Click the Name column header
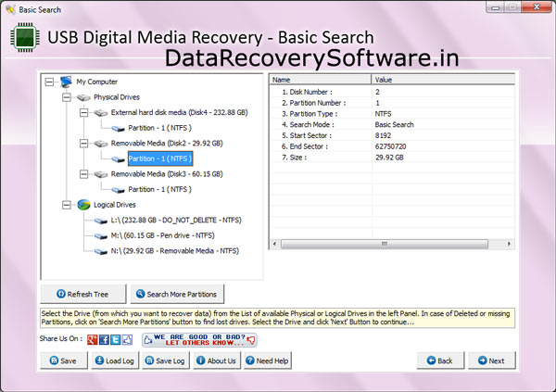This screenshot has width=556, height=392. point(321,80)
